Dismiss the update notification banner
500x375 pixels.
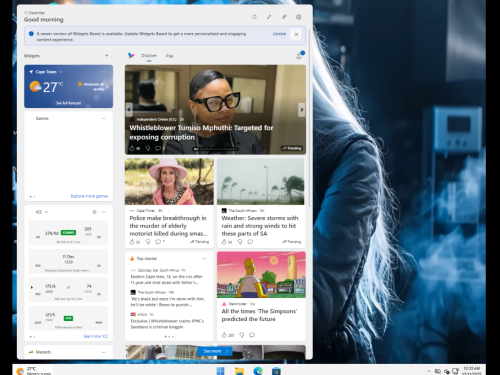296,34
